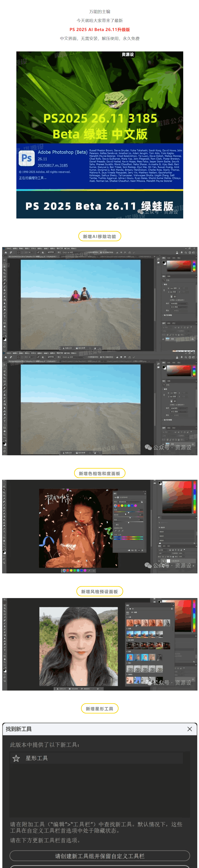199x868 pixels.
Task: Select the 星形工具 list entry
Action: tap(96, 759)
